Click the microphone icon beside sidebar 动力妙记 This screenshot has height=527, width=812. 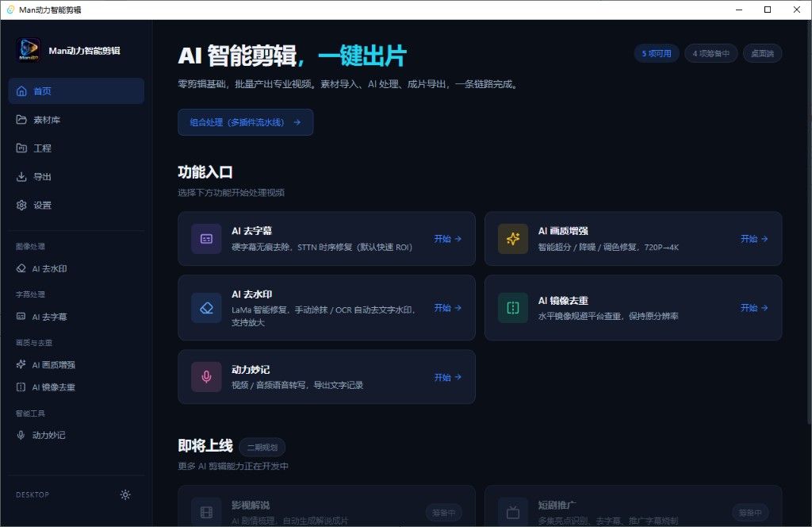tap(21, 435)
